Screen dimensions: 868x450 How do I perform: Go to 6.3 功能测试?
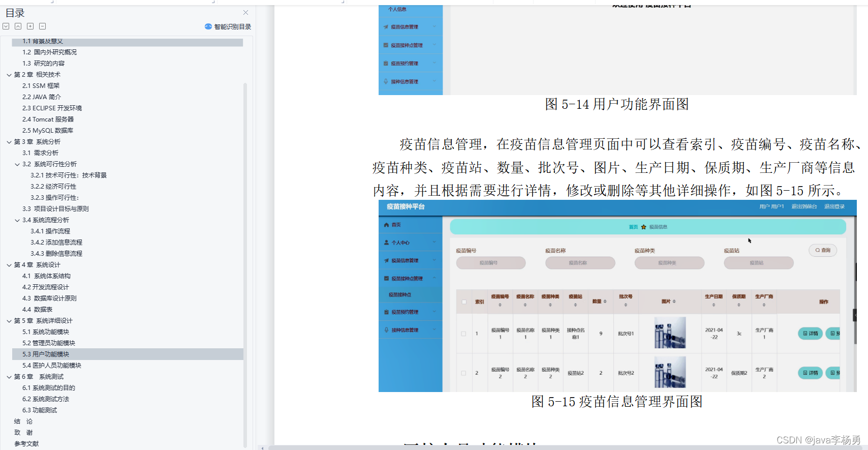coord(40,410)
